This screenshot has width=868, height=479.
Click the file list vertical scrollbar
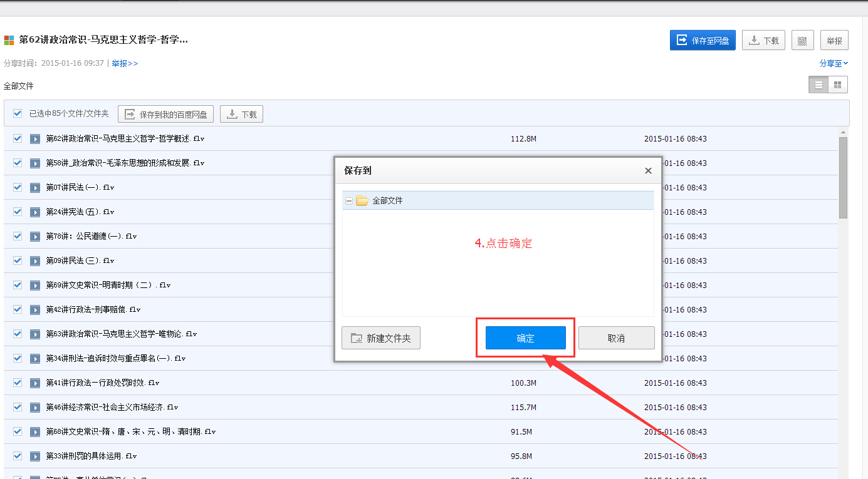click(844, 178)
